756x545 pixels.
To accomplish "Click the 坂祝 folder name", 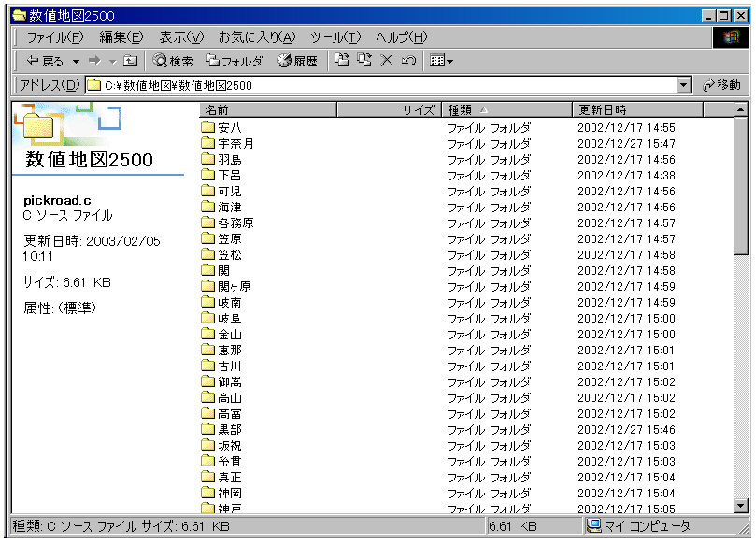I will (230, 446).
